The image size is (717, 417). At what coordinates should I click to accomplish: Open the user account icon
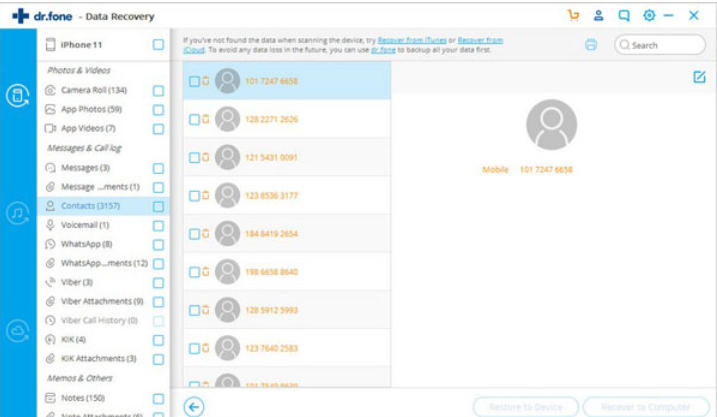[598, 16]
